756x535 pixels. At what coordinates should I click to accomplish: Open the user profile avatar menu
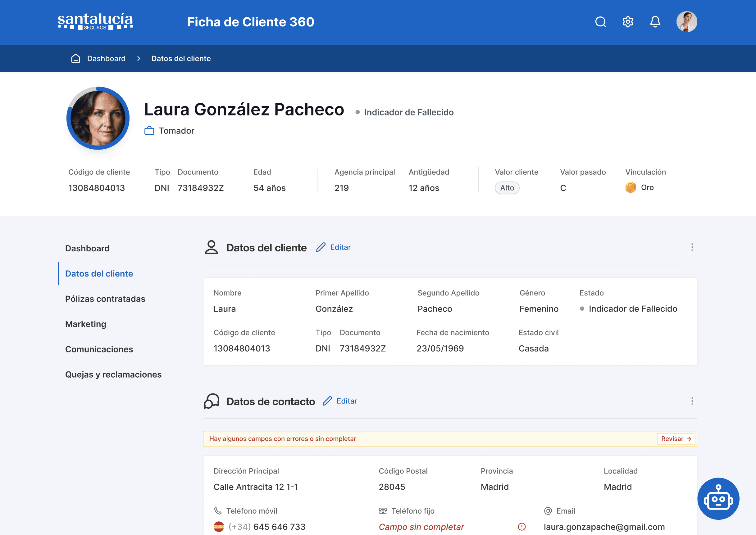tap(686, 22)
